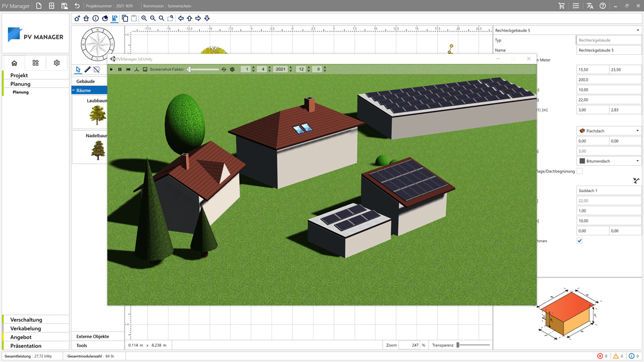Open the Präsentation tab at bottom left
This screenshot has height=362, width=644.
(x=26, y=345)
